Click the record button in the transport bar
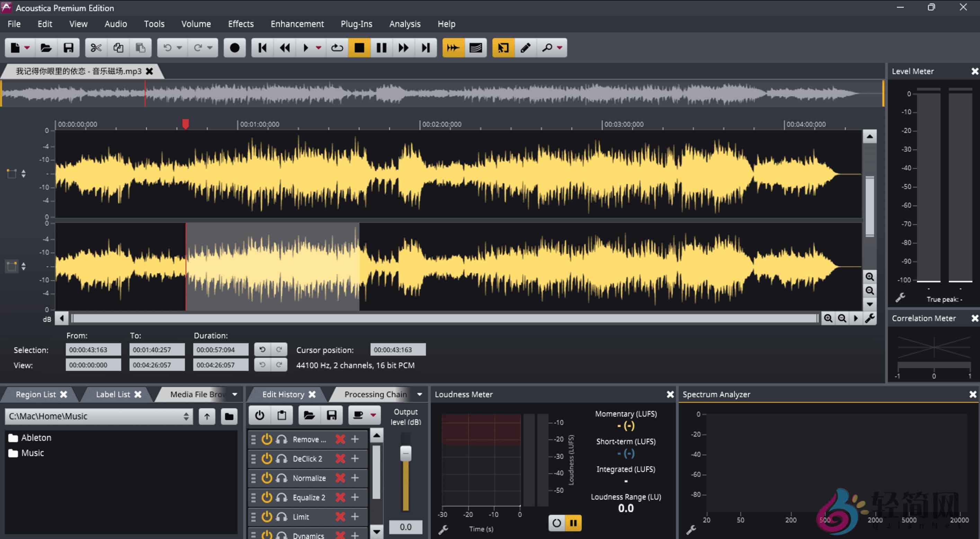Screen dimensions: 980x539 click(x=235, y=47)
